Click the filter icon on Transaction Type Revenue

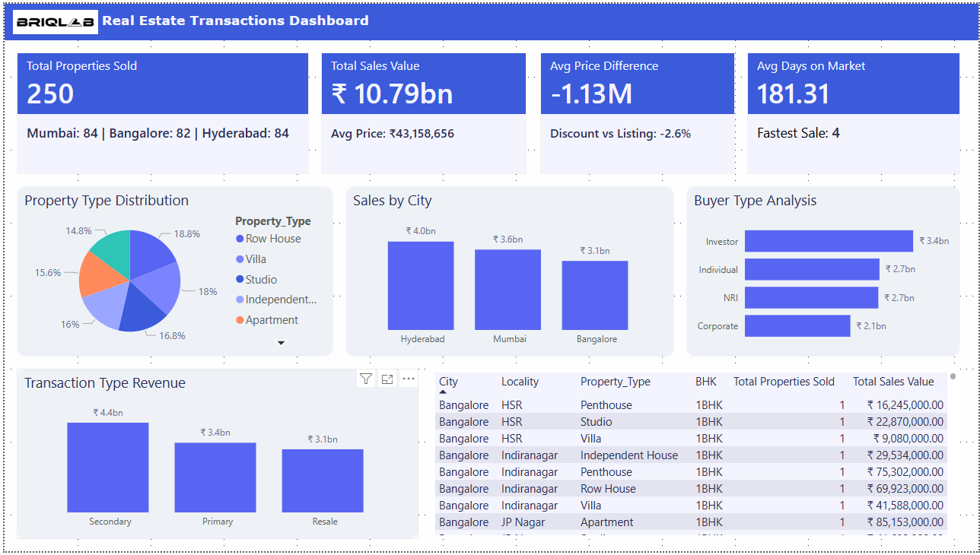point(366,379)
